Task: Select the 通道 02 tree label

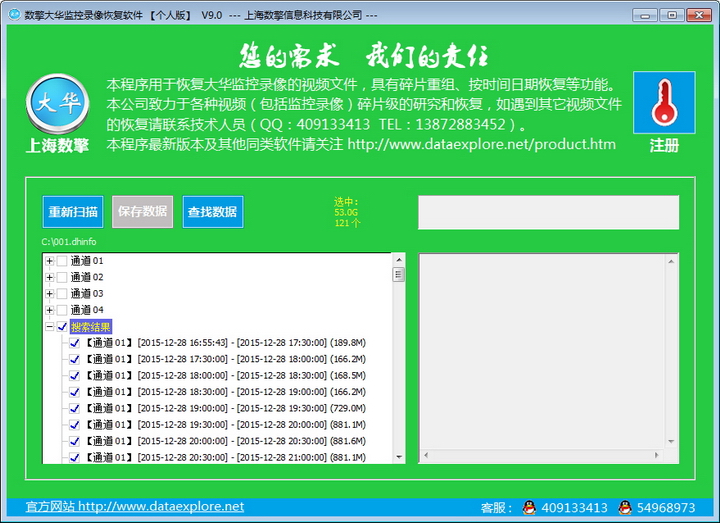Action: point(87,277)
